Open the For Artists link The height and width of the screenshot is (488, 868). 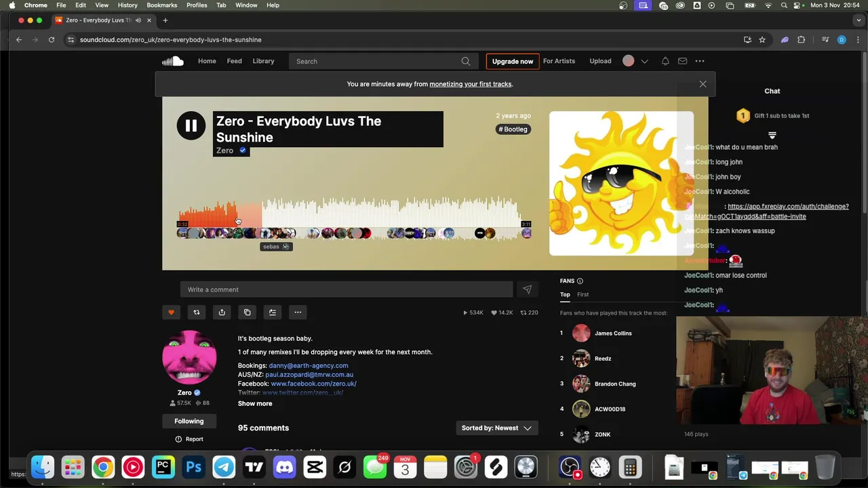click(x=559, y=61)
